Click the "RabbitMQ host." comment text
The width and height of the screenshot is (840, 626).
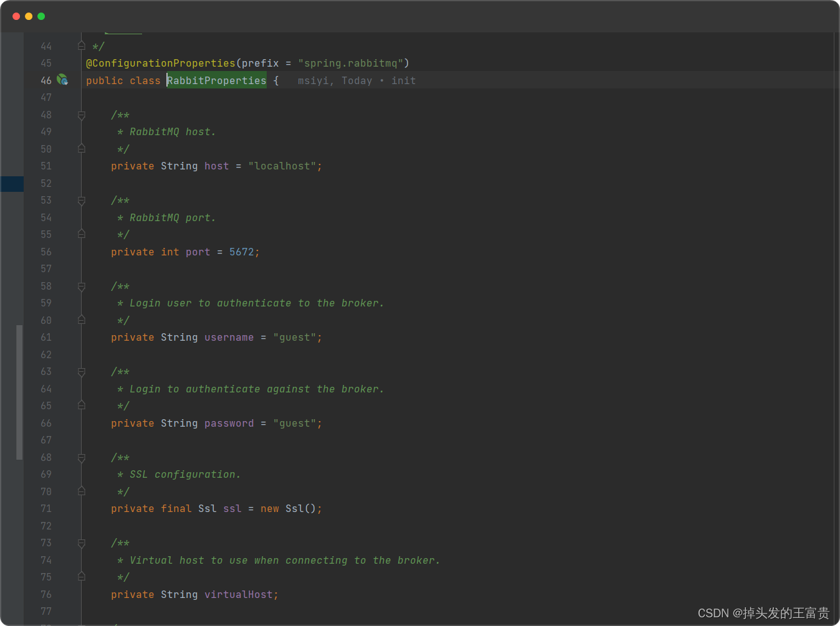[x=173, y=132]
